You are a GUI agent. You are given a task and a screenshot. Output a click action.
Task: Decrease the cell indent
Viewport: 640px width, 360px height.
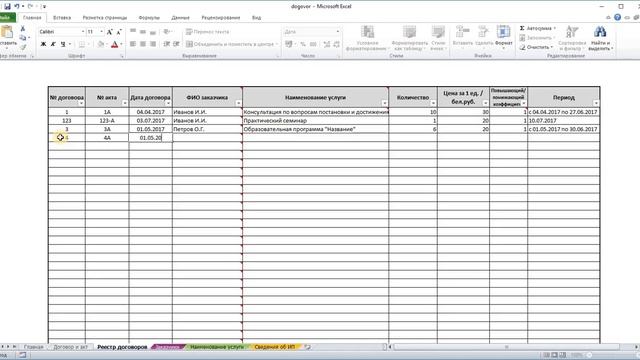coord(167,44)
